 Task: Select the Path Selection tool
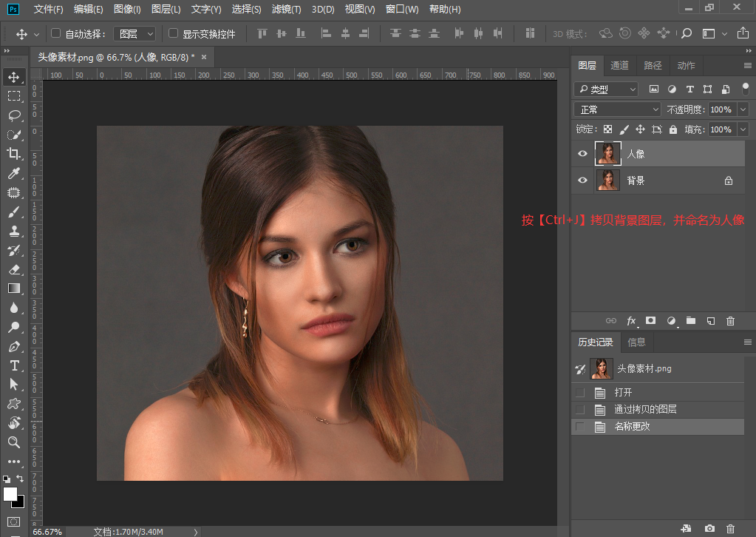pos(14,385)
